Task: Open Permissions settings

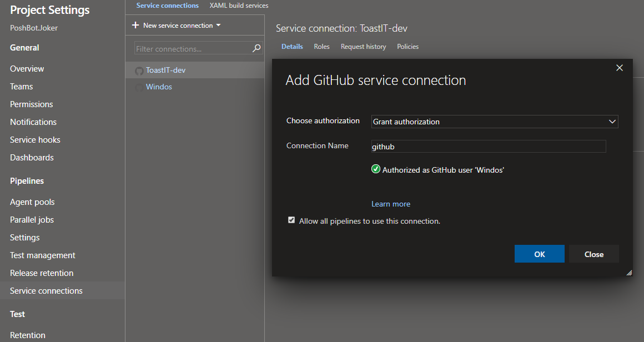Action: (x=32, y=104)
